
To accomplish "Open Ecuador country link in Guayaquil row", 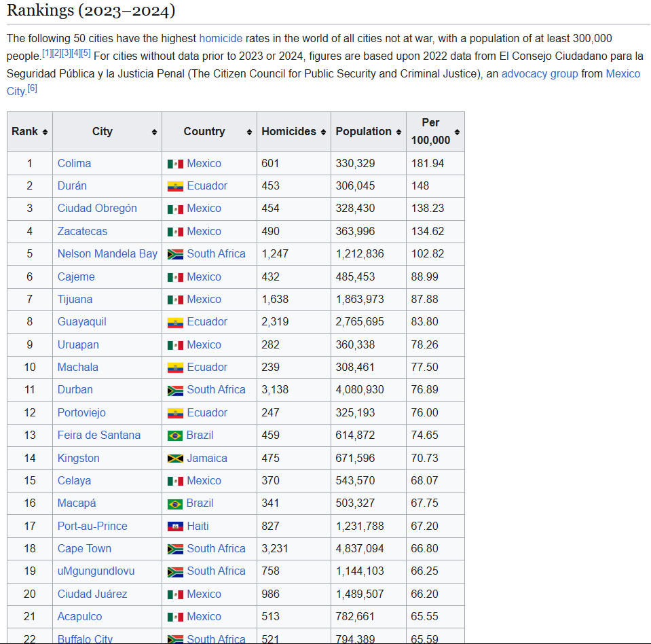I will click(207, 322).
